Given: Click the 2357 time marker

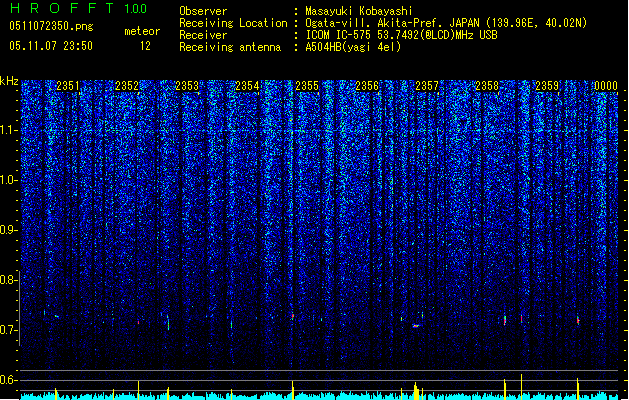Looking at the screenshot, I should pos(427,86).
